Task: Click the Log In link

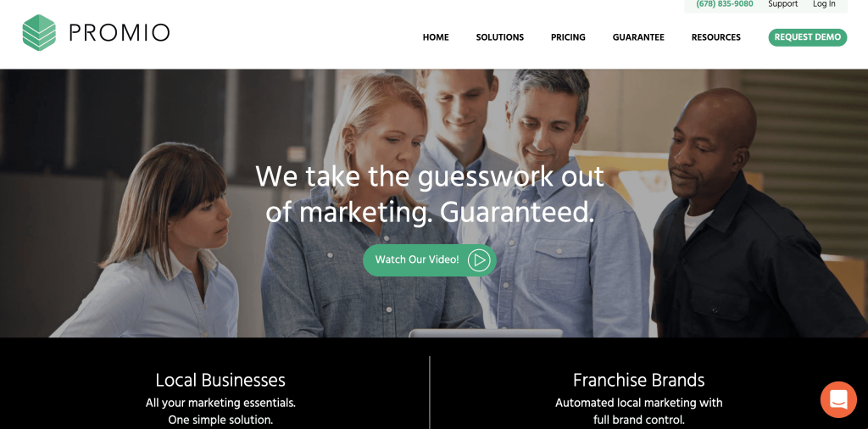Action: point(824,4)
